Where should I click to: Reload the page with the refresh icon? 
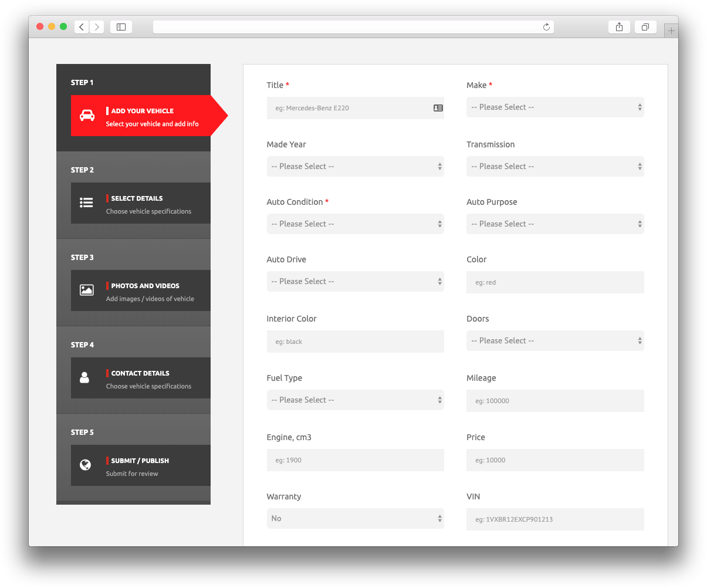pyautogui.click(x=546, y=27)
